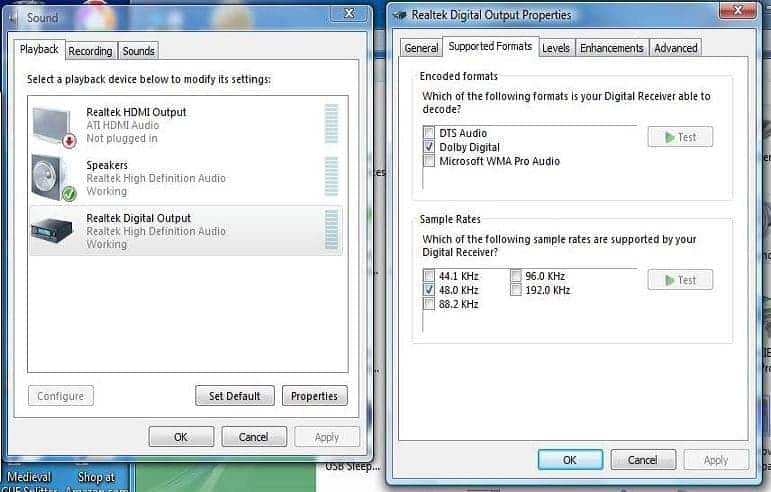Click the Sound window title bar speaker icon
The width and height of the screenshot is (771, 492).
point(13,19)
